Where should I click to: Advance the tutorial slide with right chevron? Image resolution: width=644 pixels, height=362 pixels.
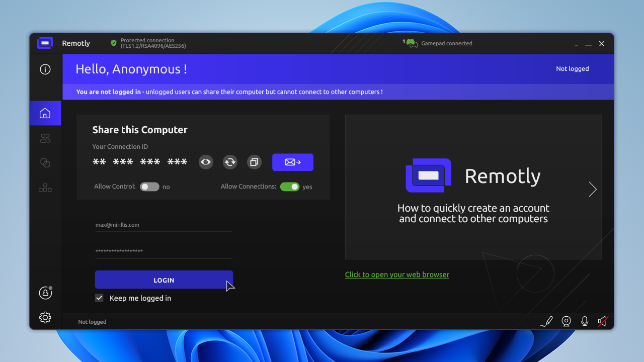593,189
